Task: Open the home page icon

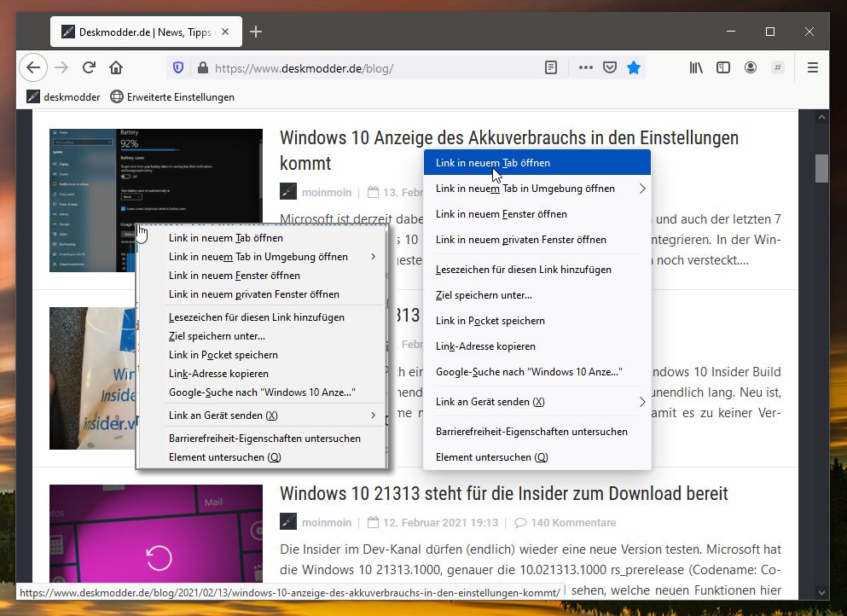Action: (x=116, y=68)
